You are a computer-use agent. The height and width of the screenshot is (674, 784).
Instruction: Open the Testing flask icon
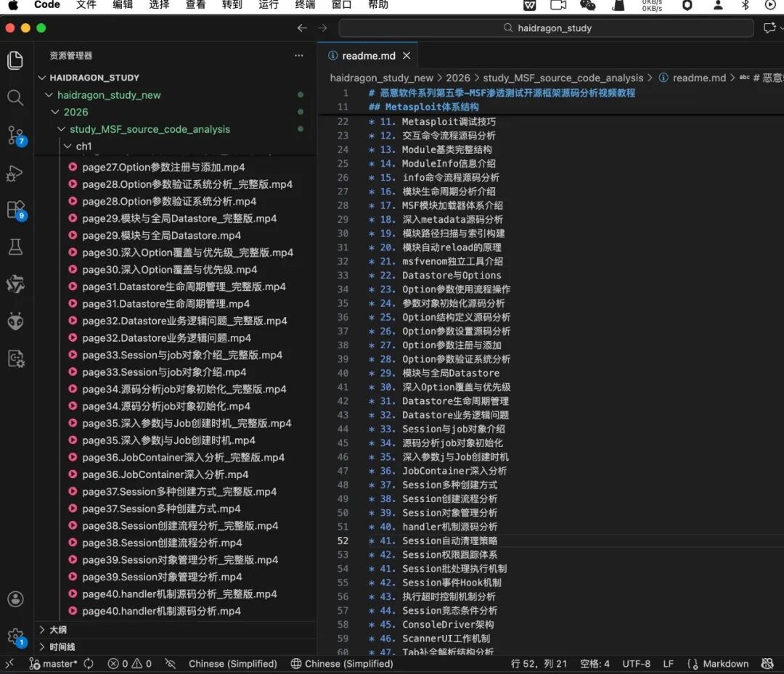coord(15,247)
